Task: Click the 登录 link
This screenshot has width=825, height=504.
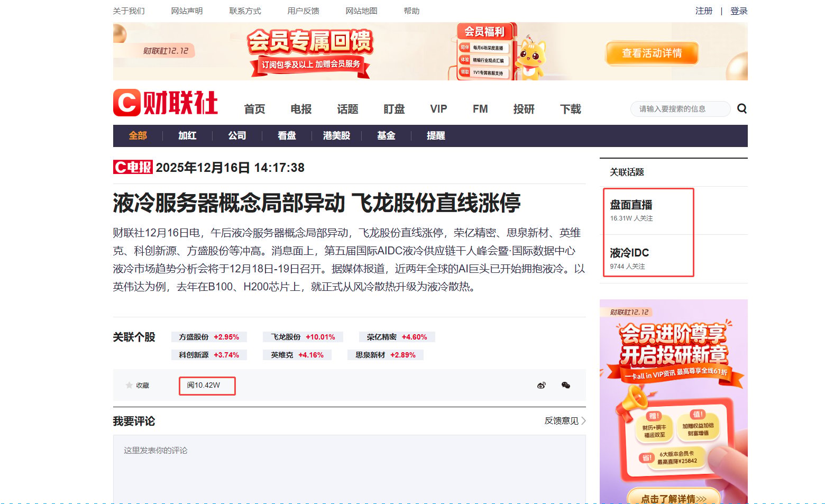Action: 739,11
